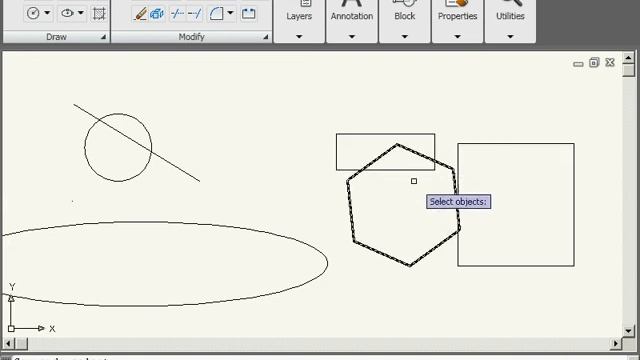Select the Hatch tool
Screen dimensions: 640x360
[99, 13]
